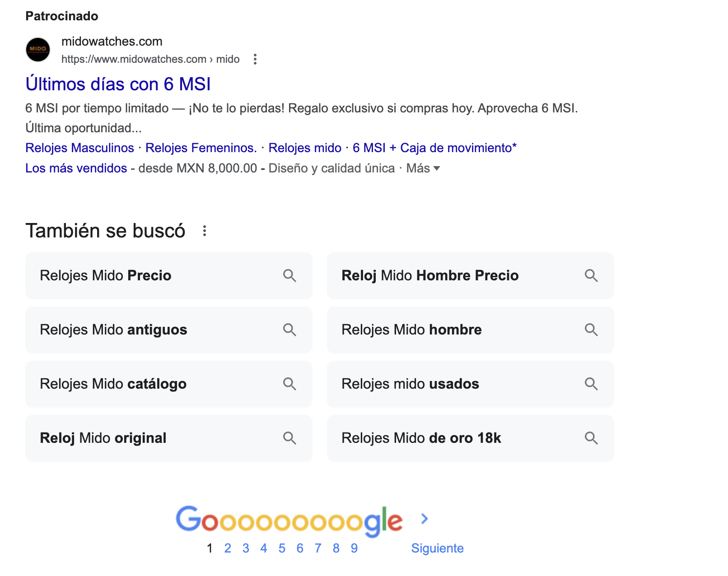728x576 pixels.
Task: Click the next-page chevron arrow beside Google logo
Action: click(424, 519)
